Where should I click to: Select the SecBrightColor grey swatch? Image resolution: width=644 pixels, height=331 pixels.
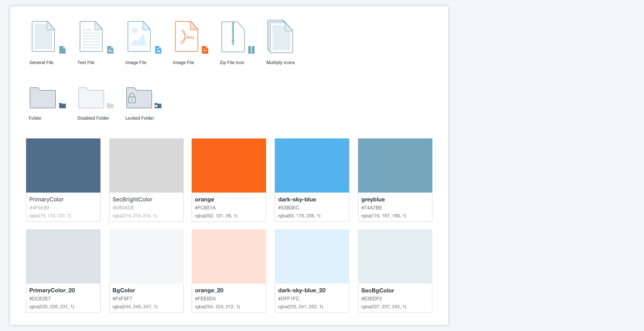tap(147, 165)
